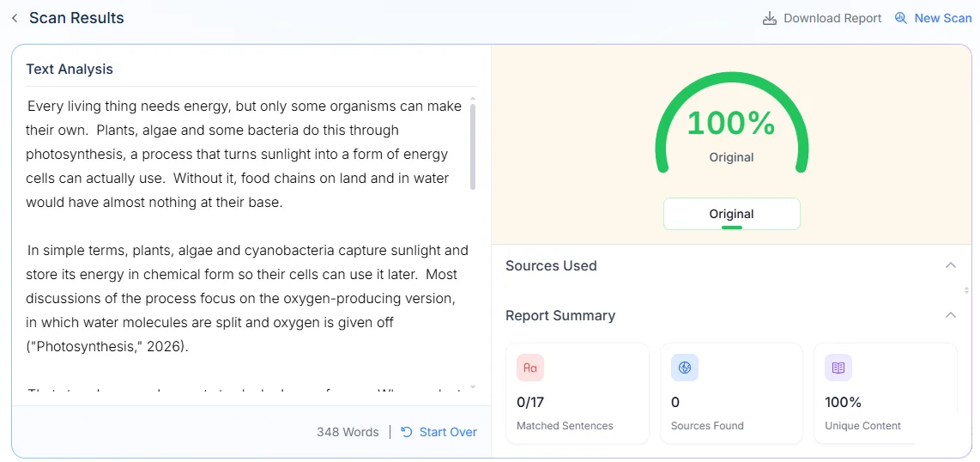The image size is (980, 462).
Task: Click the Unique Content book icon
Action: [838, 368]
